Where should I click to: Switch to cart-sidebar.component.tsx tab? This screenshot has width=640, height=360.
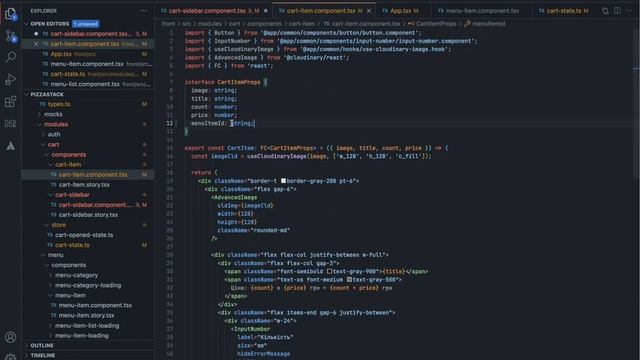(214, 11)
